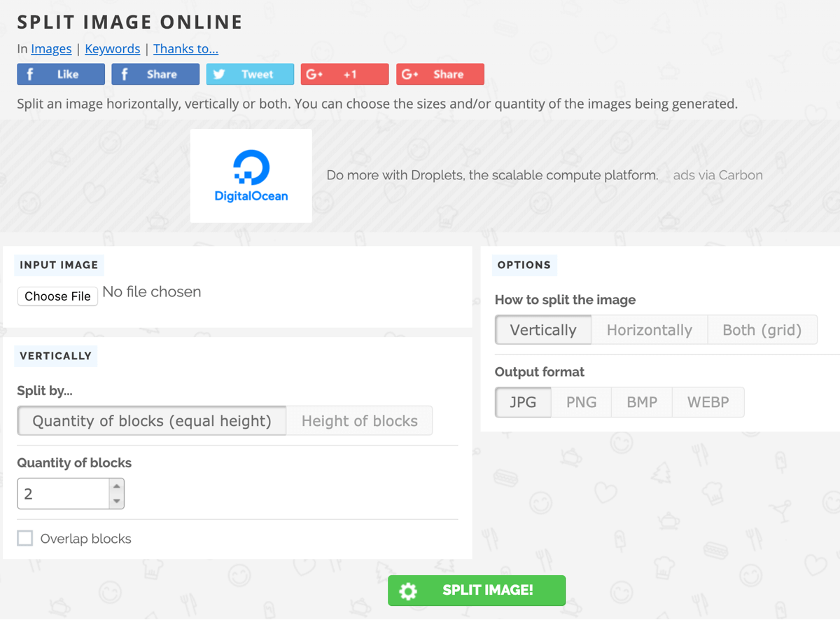
Task: Click the Google+ +1 button
Action: click(344, 74)
